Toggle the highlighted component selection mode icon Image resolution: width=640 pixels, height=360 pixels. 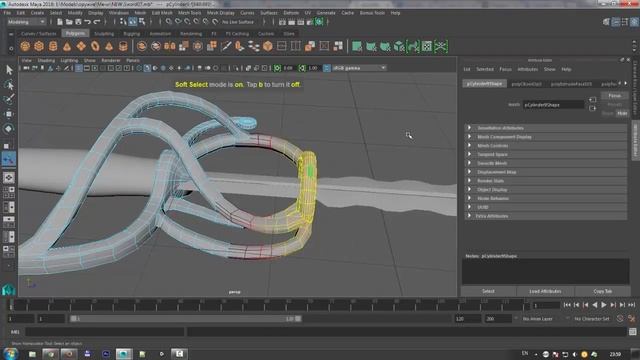pos(133,22)
